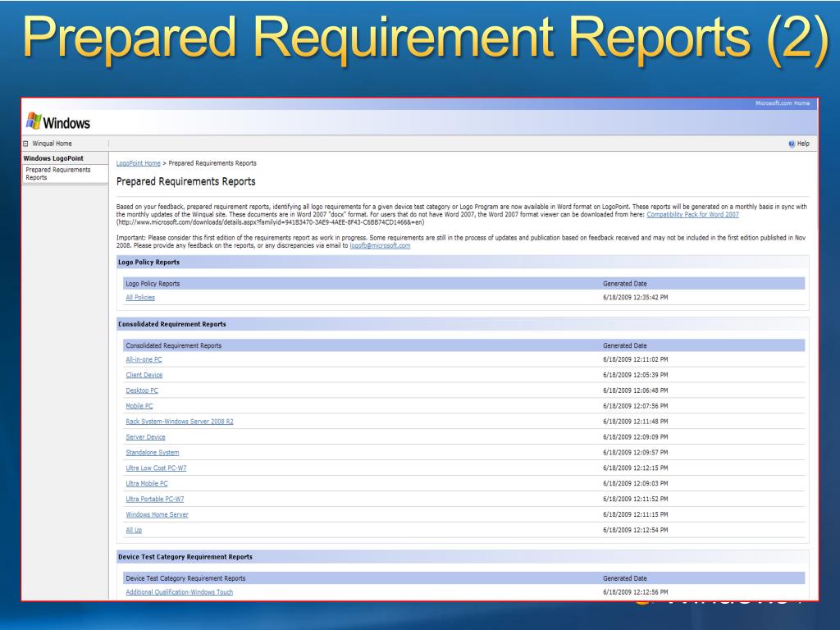The width and height of the screenshot is (840, 630).
Task: Click the Windows Touch date 12:12:56 PM
Action: coord(636,592)
